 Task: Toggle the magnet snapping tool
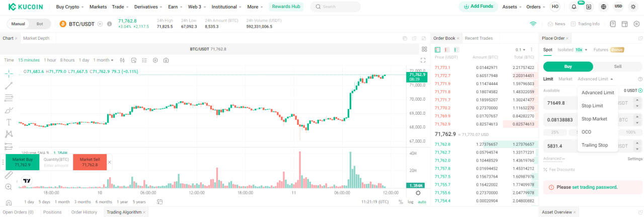[9, 203]
